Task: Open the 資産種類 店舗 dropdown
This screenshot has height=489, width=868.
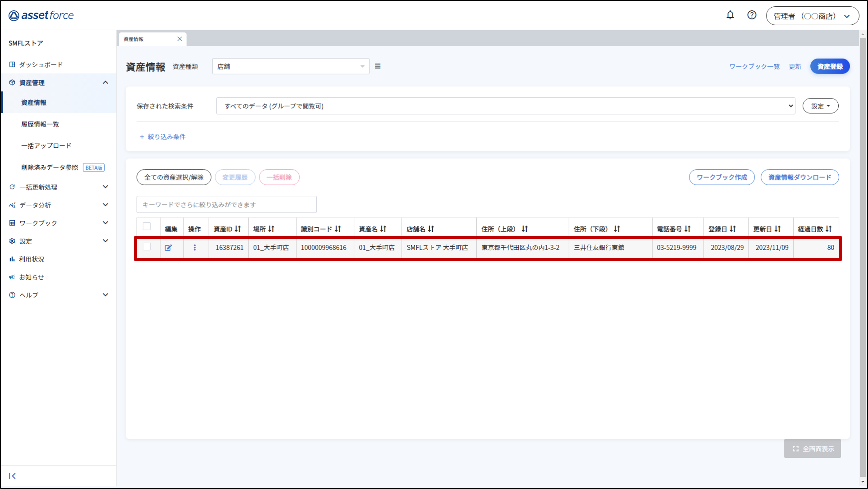Action: click(x=290, y=66)
